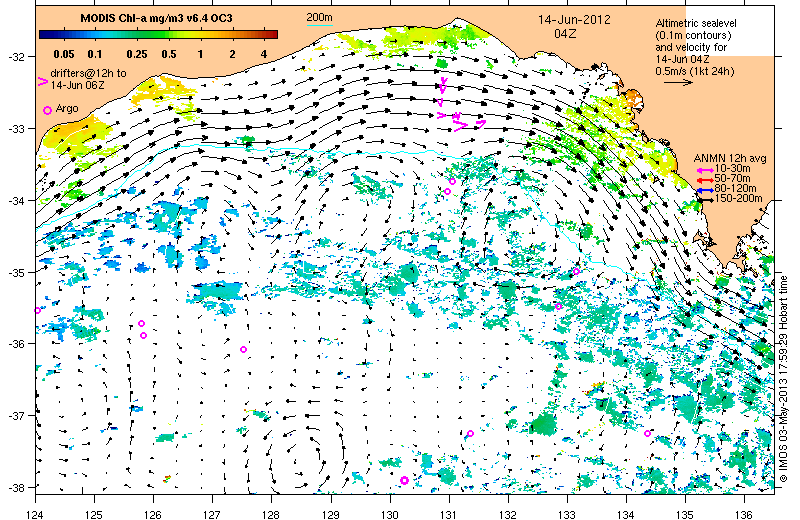The width and height of the screenshot is (800, 520).
Task: Click the '04Z' time below the date
Action: [565, 33]
